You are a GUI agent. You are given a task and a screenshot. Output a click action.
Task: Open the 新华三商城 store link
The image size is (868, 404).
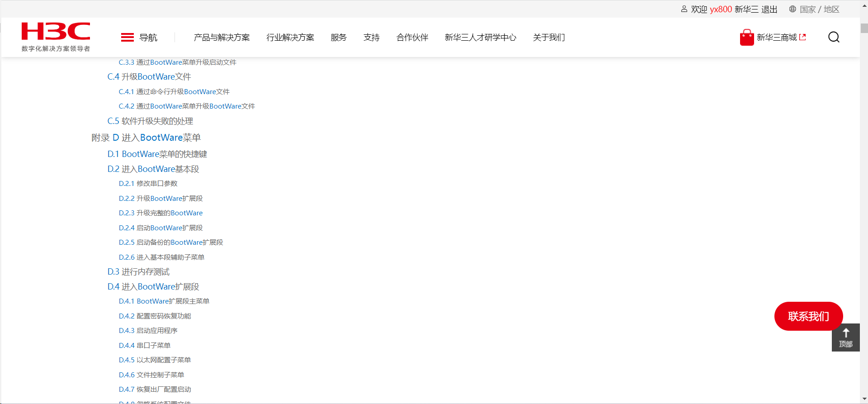tap(777, 37)
